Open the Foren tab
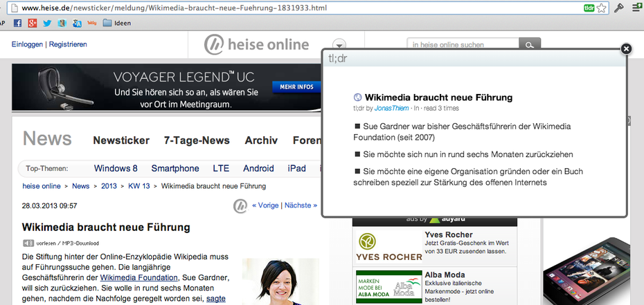The image size is (644, 305). [x=307, y=140]
